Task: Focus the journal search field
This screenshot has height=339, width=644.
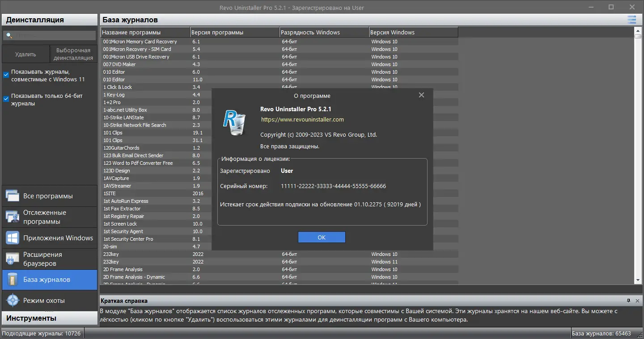Action: click(x=50, y=35)
